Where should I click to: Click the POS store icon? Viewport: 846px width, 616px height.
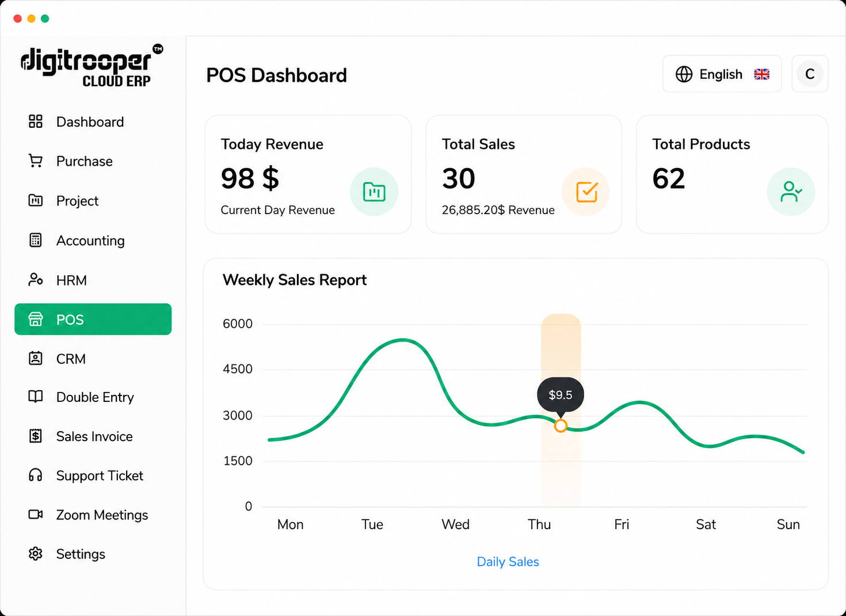point(36,319)
